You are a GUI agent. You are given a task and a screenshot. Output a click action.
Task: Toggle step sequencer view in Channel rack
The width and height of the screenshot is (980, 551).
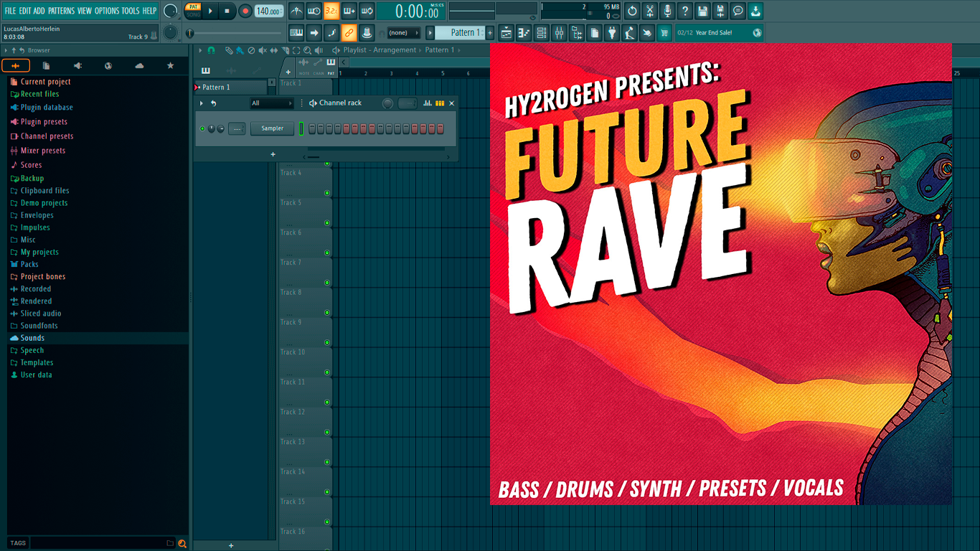[x=440, y=103]
